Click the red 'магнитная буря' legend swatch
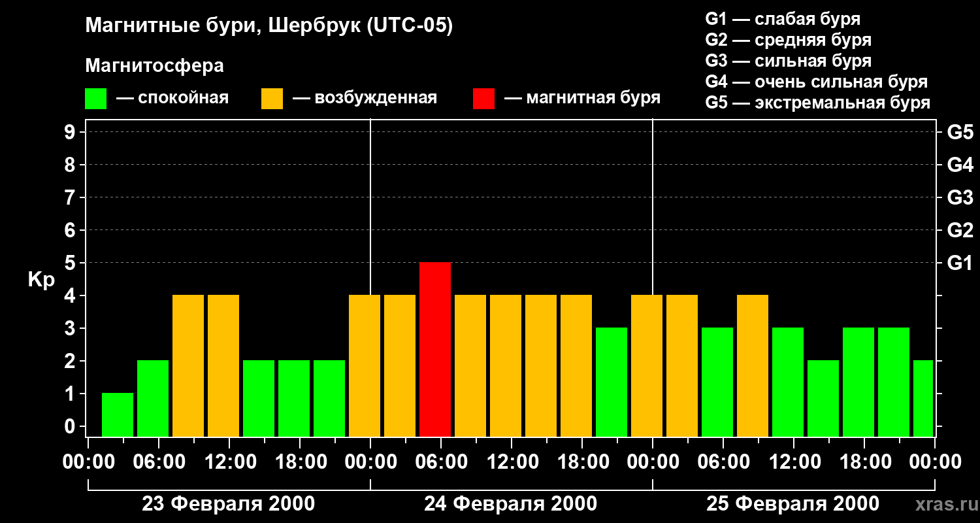The height and width of the screenshot is (523, 980). point(483,99)
